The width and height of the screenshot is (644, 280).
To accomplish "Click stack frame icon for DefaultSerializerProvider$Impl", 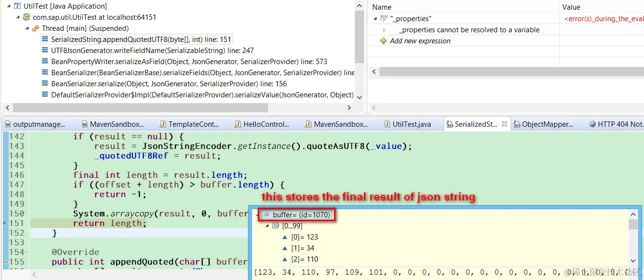I will [44, 95].
